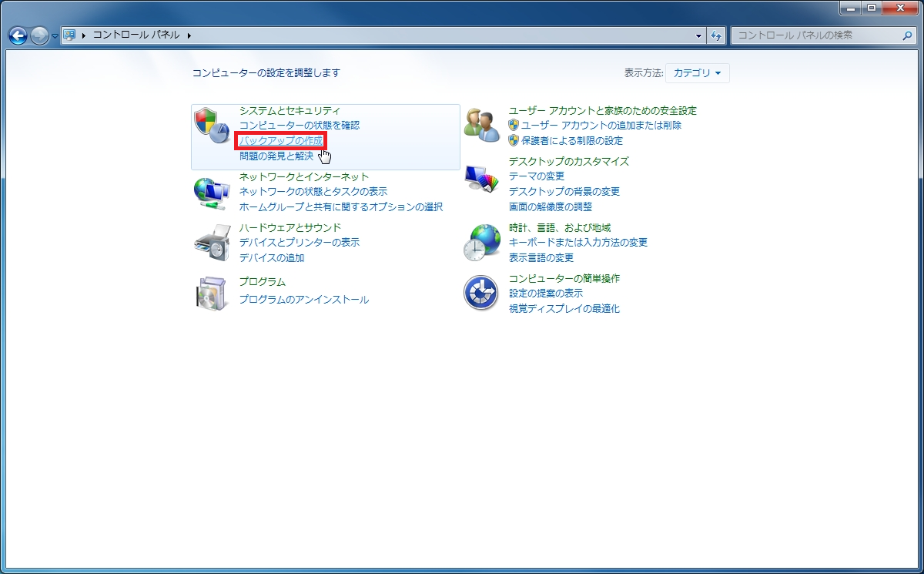Screen dimensions: 924x574
Task: Click デバイスの追加 link
Action: 272,257
